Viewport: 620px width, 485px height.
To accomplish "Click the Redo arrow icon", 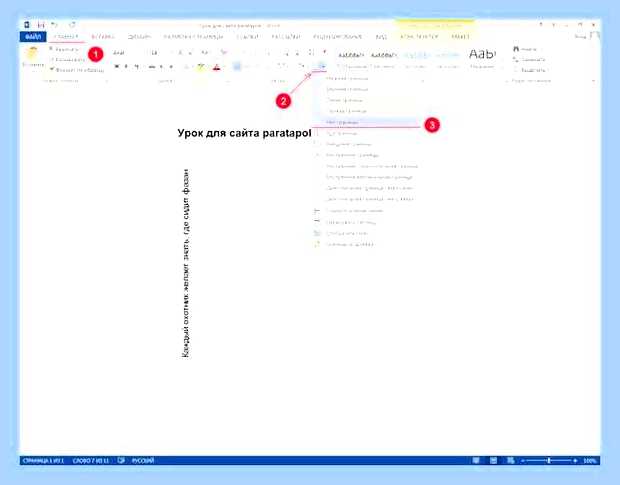I will (x=72, y=25).
